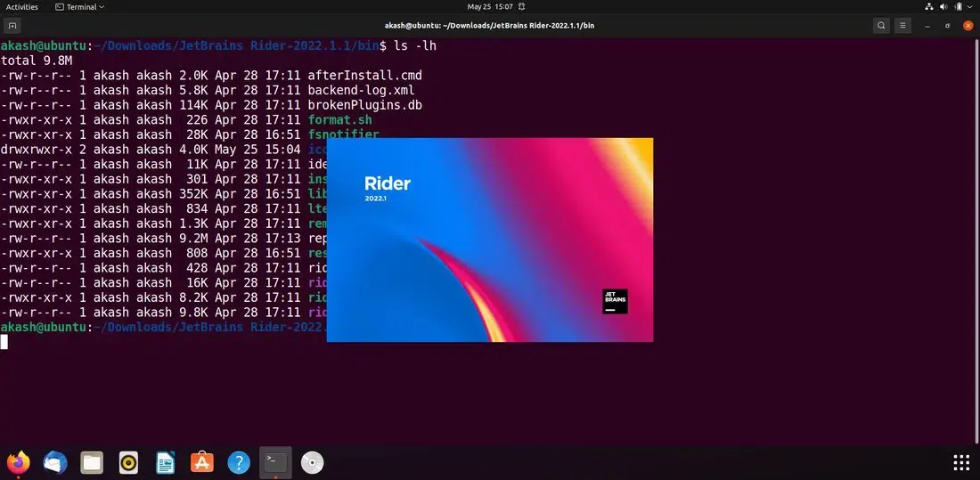Image resolution: width=980 pixels, height=480 pixels.
Task: Click format.sh file name
Action: pyautogui.click(x=340, y=120)
